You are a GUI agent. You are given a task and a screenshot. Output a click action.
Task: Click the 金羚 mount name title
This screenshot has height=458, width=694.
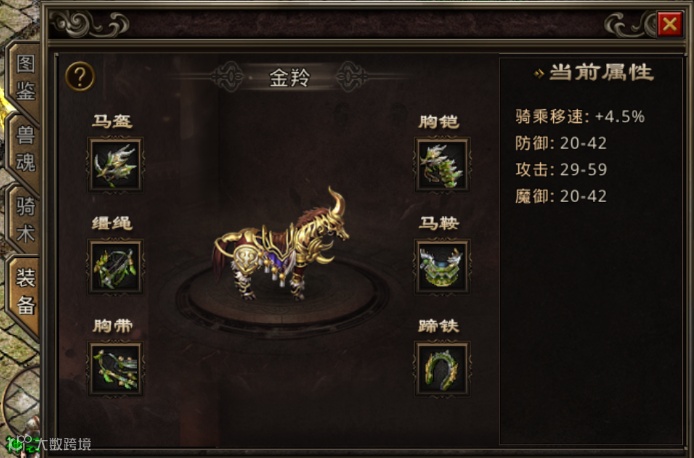point(290,78)
